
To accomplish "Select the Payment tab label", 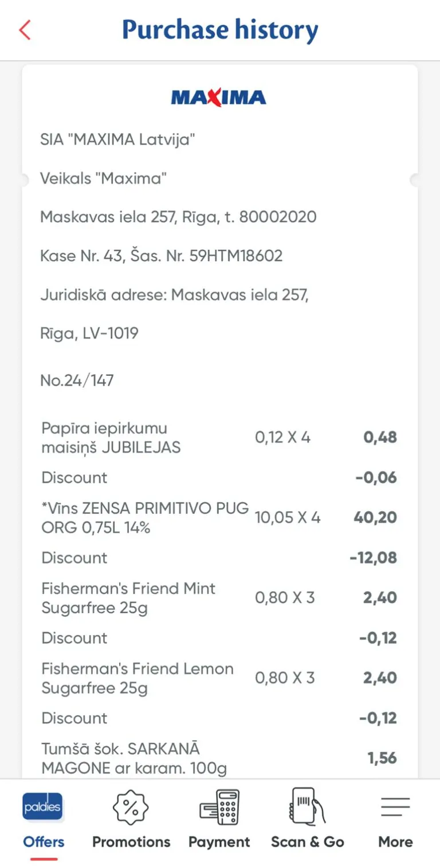I will pos(219,842).
